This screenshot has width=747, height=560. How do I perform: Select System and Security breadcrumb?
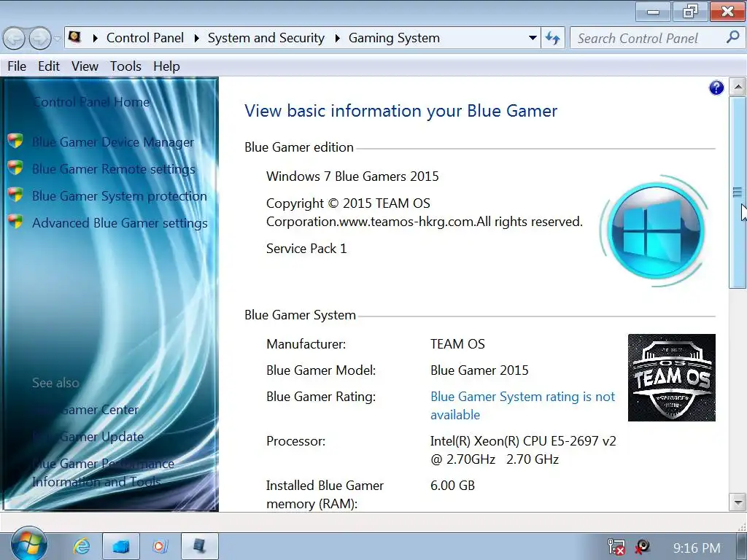(x=266, y=38)
